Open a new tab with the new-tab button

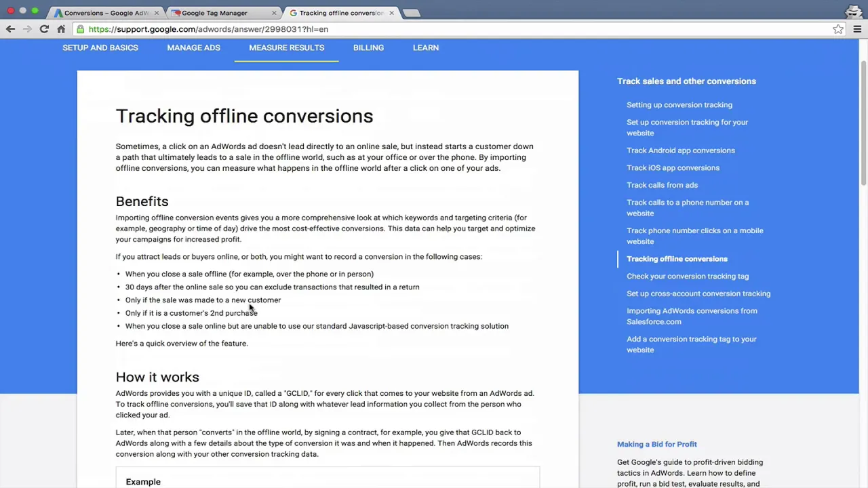(x=411, y=13)
